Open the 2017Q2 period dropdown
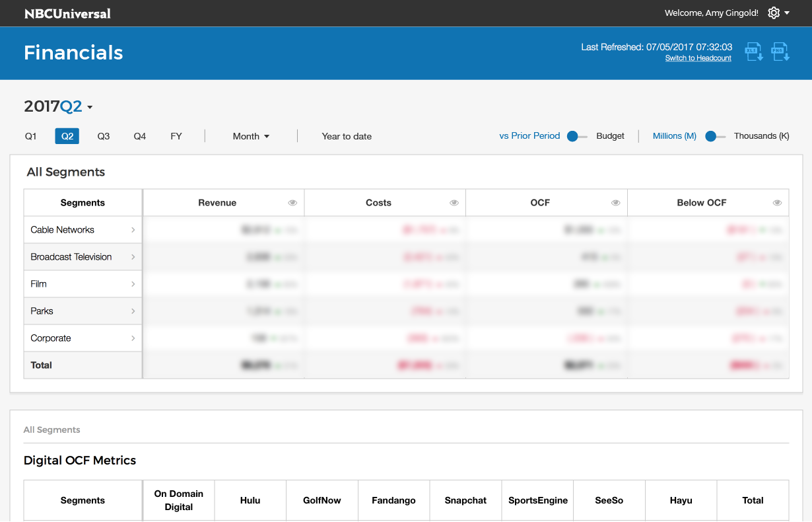 (58, 106)
